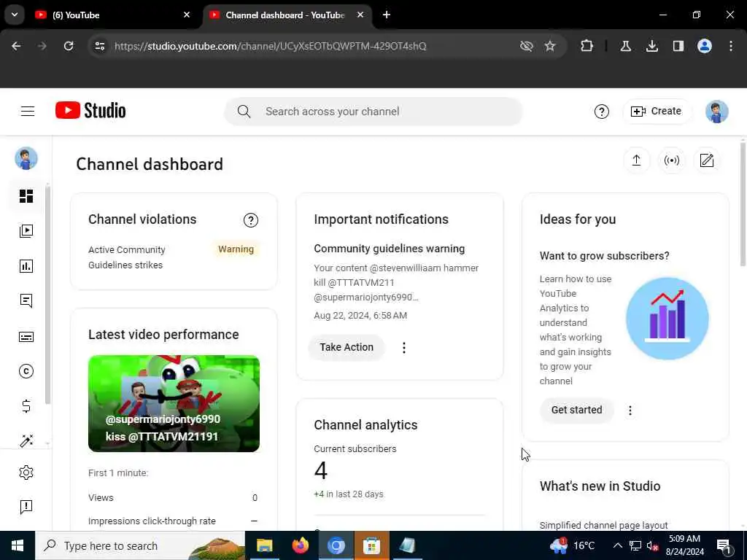This screenshot has height=560, width=747.
Task: Open the Content sidebar icon
Action: click(26, 231)
